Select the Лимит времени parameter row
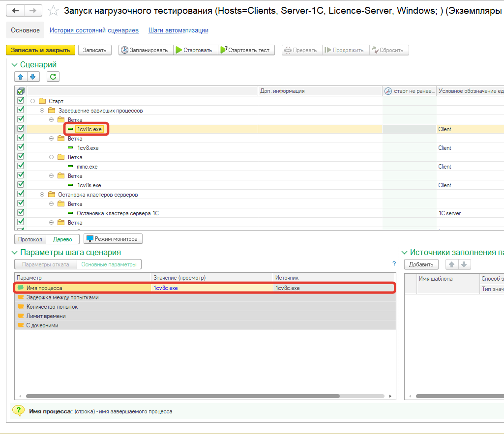The image size is (504, 434). pyautogui.click(x=46, y=316)
